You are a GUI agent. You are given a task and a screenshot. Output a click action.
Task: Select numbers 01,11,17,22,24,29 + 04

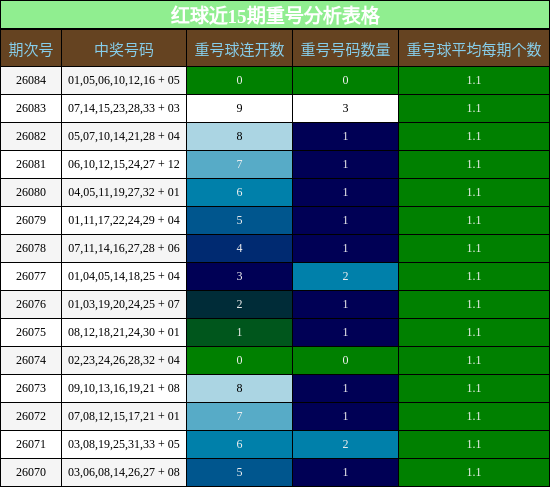pyautogui.click(x=124, y=220)
